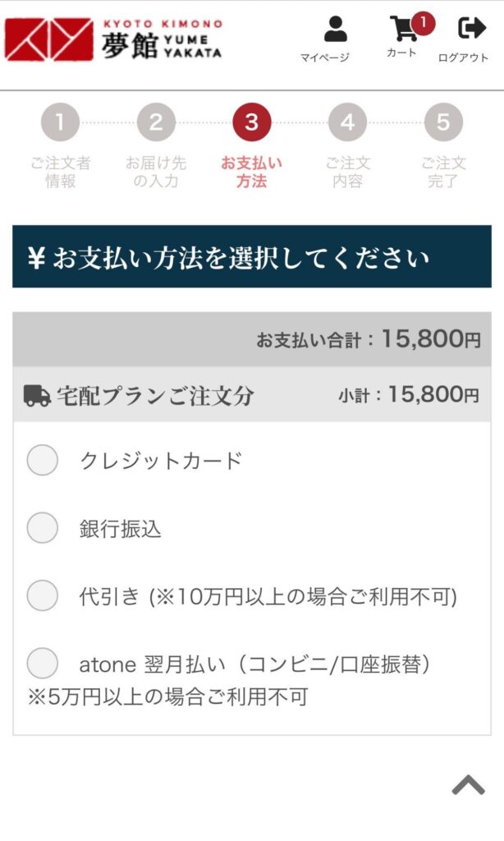
Task: Go to step 5 ご注文完了
Action: pos(443,123)
